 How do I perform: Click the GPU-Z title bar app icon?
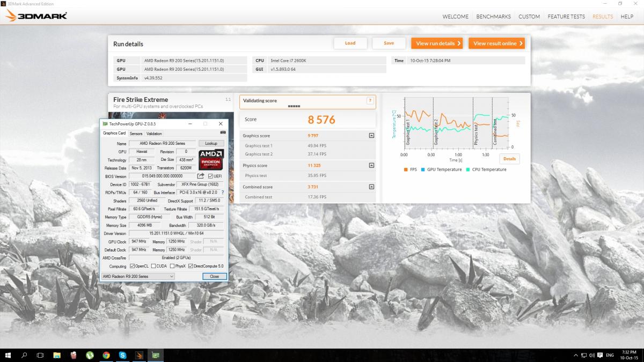coord(105,123)
